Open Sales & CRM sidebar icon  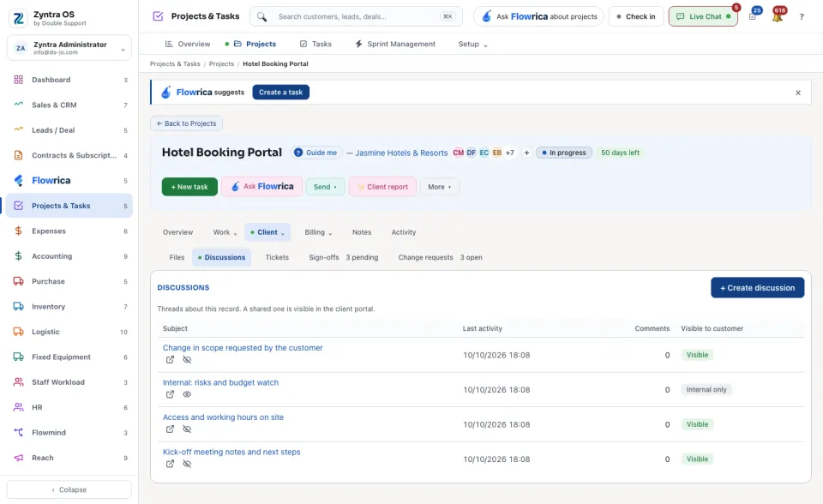(18, 105)
